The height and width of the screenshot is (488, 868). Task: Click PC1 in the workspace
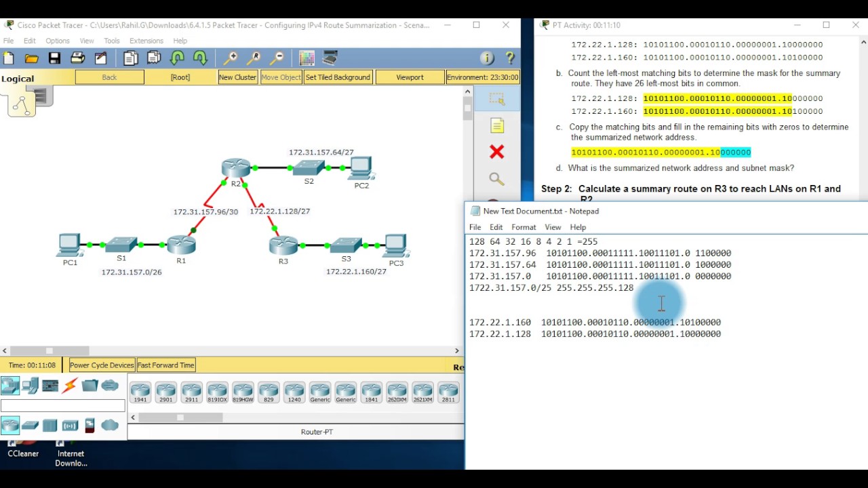point(69,245)
